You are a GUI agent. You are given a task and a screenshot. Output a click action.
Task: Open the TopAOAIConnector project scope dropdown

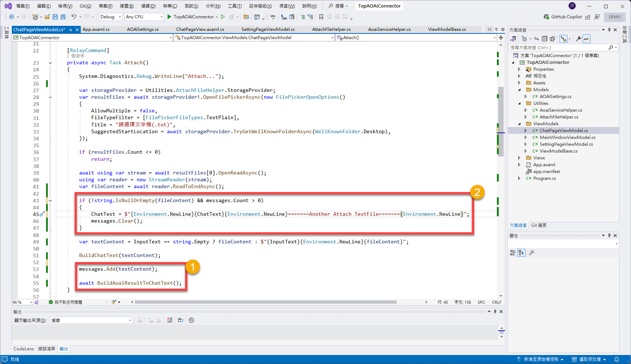(93, 37)
